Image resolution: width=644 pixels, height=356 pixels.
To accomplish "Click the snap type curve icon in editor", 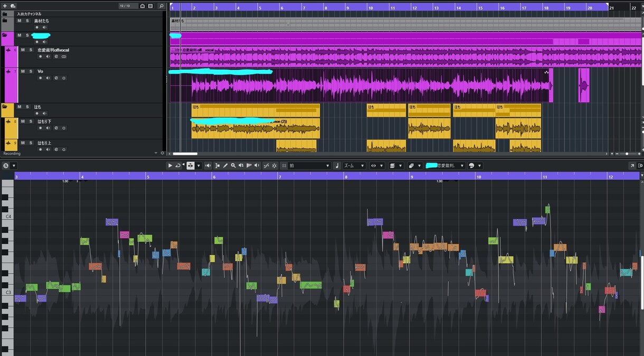I will click(x=267, y=165).
